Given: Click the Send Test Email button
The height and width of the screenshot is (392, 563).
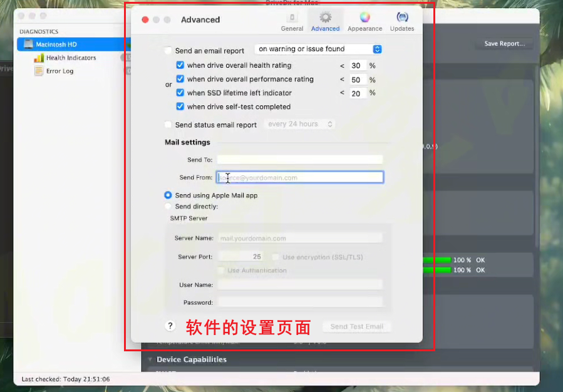Looking at the screenshot, I should [357, 326].
